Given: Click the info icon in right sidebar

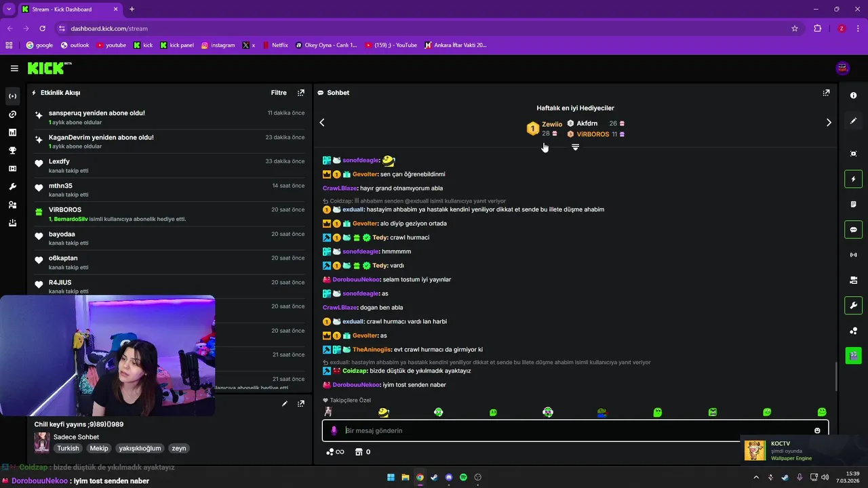Looking at the screenshot, I should (x=854, y=96).
